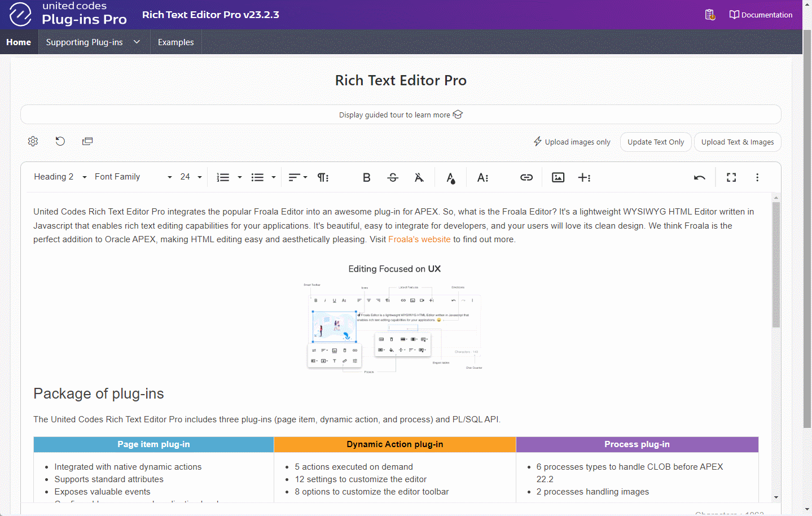
Task: Switch to the Examples tab
Action: click(x=175, y=42)
